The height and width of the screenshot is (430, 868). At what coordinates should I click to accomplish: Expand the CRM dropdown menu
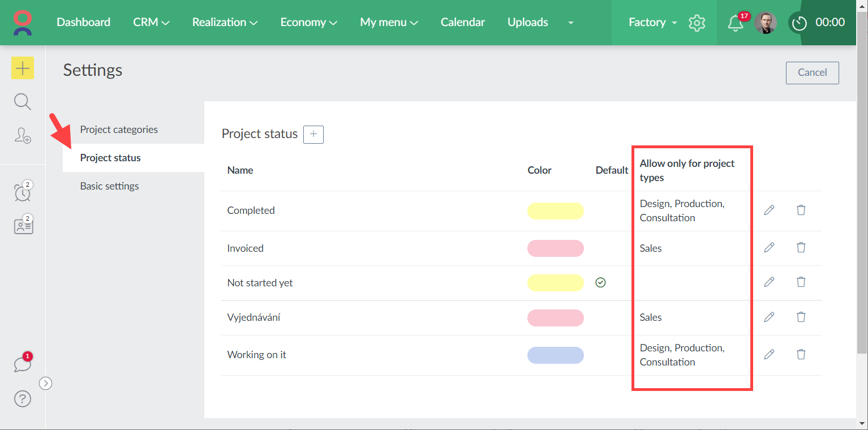pos(151,23)
